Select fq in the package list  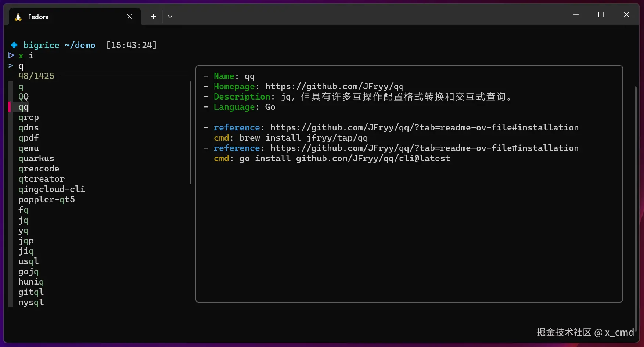click(24, 210)
